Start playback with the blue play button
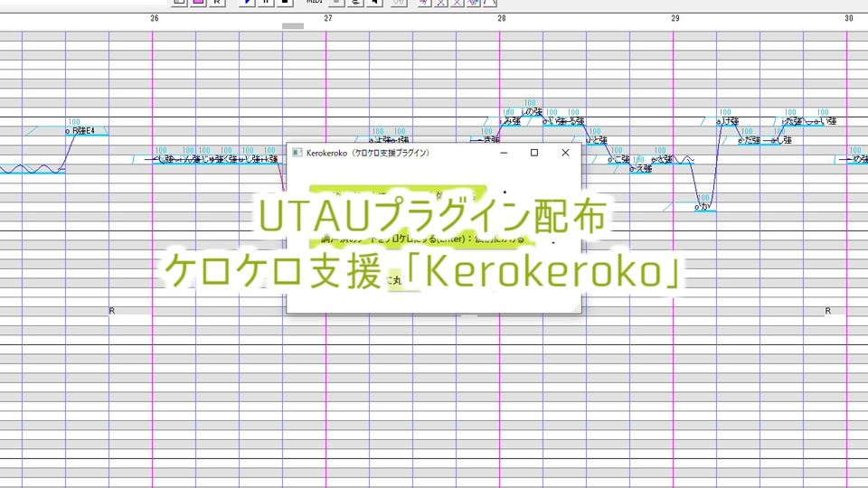The height and width of the screenshot is (488, 868). tap(248, 3)
